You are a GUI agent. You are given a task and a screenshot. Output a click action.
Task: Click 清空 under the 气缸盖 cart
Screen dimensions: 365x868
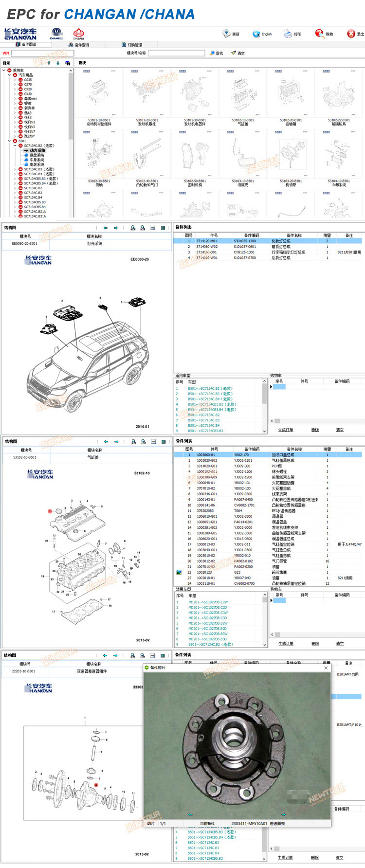[x=340, y=644]
